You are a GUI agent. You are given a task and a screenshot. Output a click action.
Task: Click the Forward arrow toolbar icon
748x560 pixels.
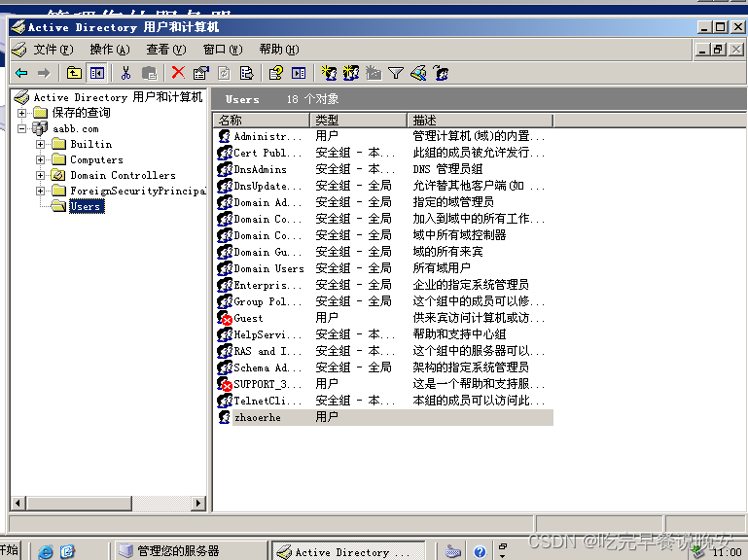pos(44,73)
